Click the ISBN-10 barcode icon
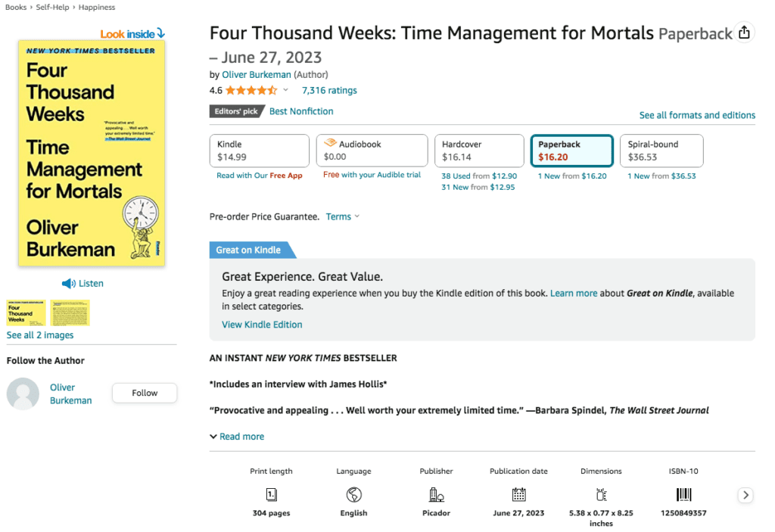 click(684, 494)
